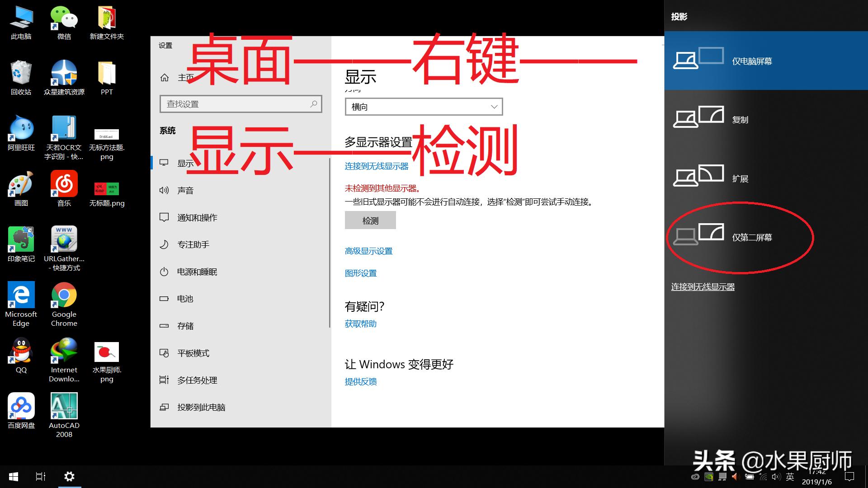Image resolution: width=868 pixels, height=488 pixels.
Task: Open the 横向 orientation dropdown
Action: click(423, 106)
